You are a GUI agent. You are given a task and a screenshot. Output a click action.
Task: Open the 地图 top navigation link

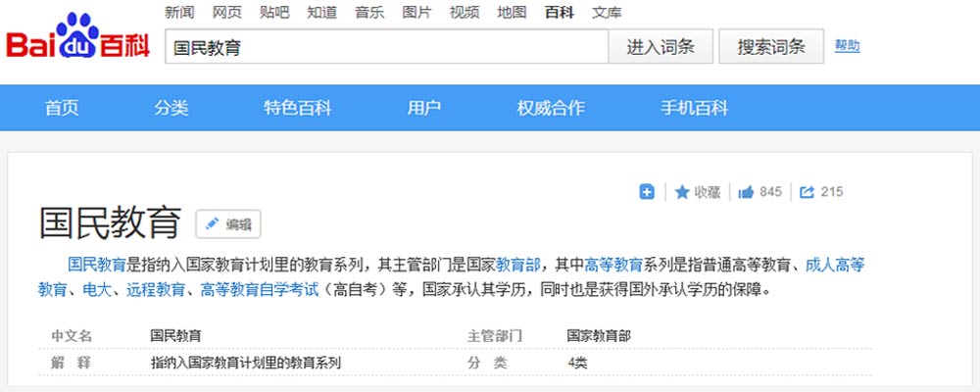click(x=512, y=13)
